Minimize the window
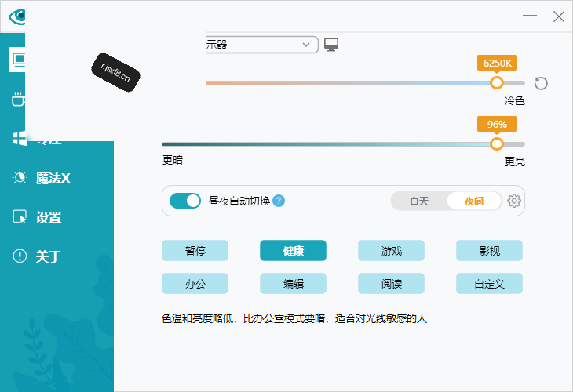573x392 pixels. (530, 16)
